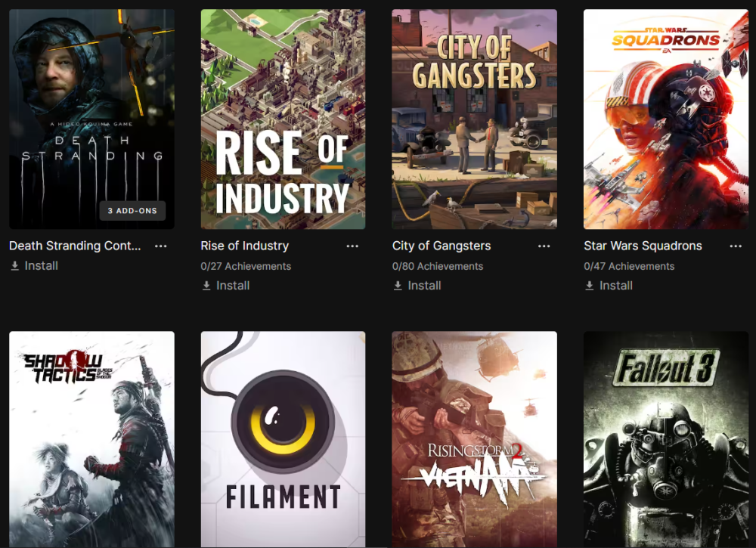Click the Star Wars Squadrons title text
The width and height of the screenshot is (756, 548).
click(x=643, y=246)
